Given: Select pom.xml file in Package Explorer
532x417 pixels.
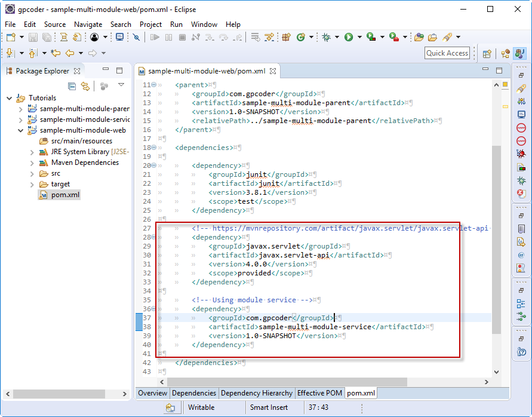Looking at the screenshot, I should click(x=65, y=195).
